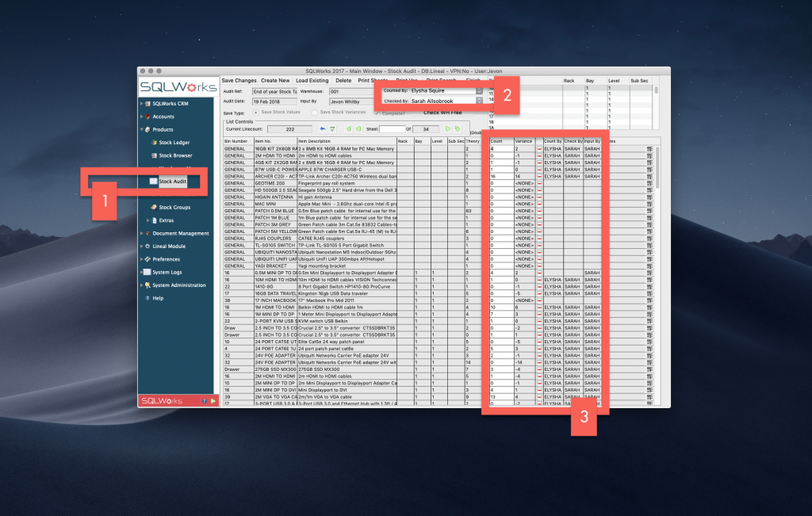Click the green filter triangle beside linecount
Viewport: 812px width, 516px height.
pos(332,128)
